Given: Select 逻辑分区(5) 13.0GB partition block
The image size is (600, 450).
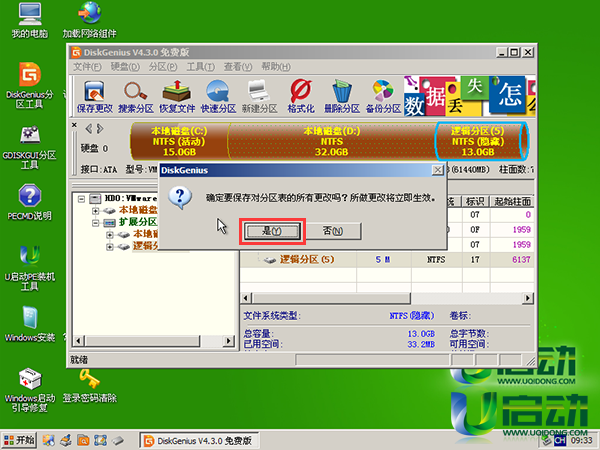Looking at the screenshot, I should pos(481,141).
